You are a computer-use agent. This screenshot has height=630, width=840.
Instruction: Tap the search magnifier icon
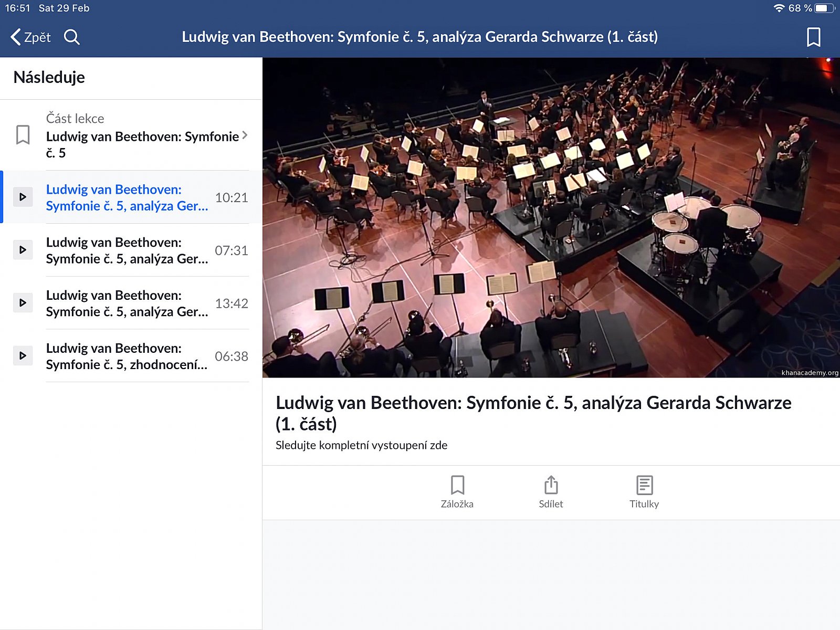click(72, 37)
